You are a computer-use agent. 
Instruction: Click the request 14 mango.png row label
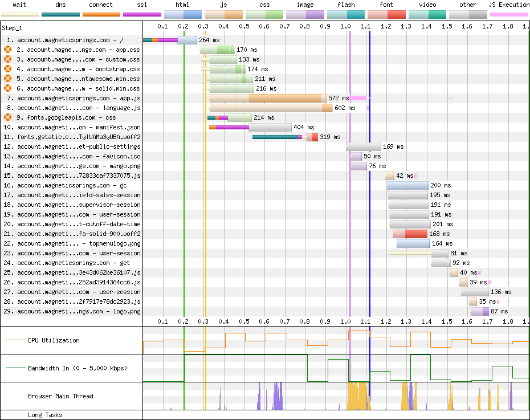pos(72,166)
